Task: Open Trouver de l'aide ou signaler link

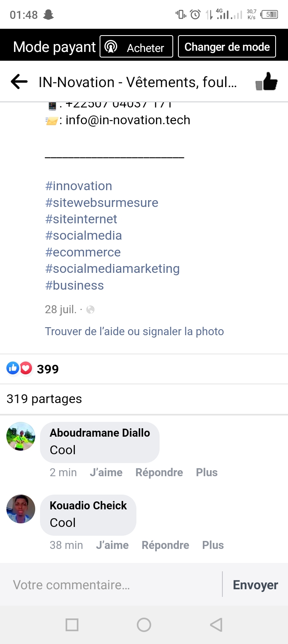Action: (x=134, y=331)
